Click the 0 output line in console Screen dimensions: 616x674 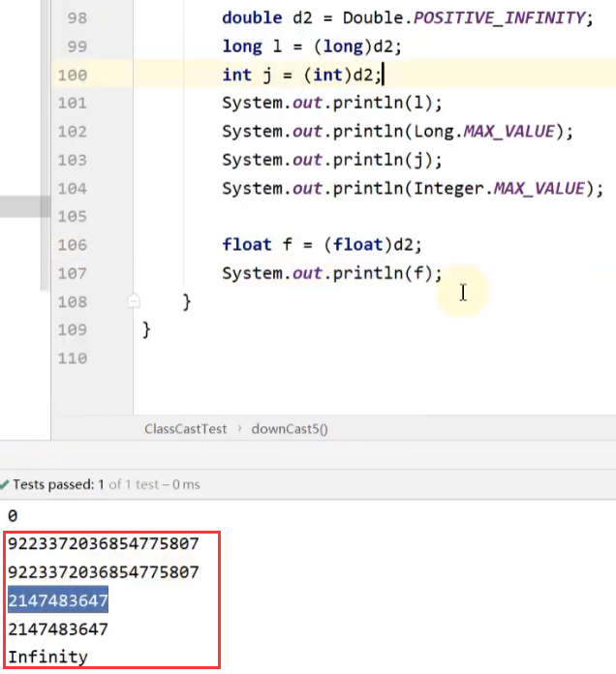click(x=13, y=515)
